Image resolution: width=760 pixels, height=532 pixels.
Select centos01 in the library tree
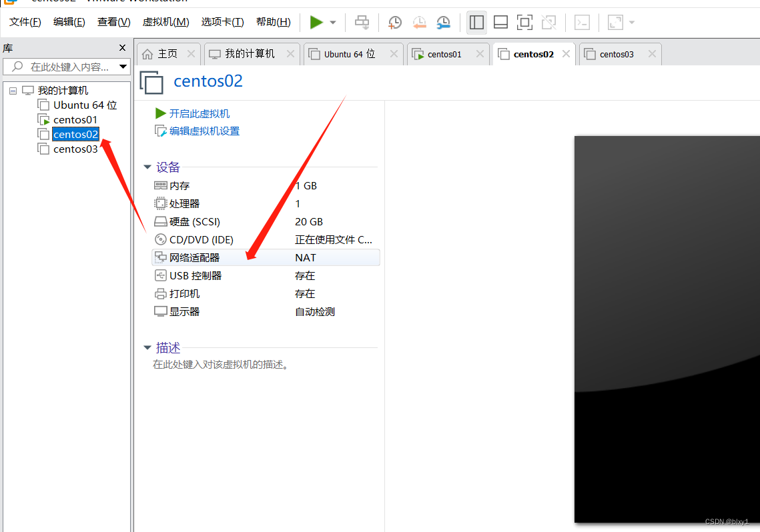click(75, 119)
